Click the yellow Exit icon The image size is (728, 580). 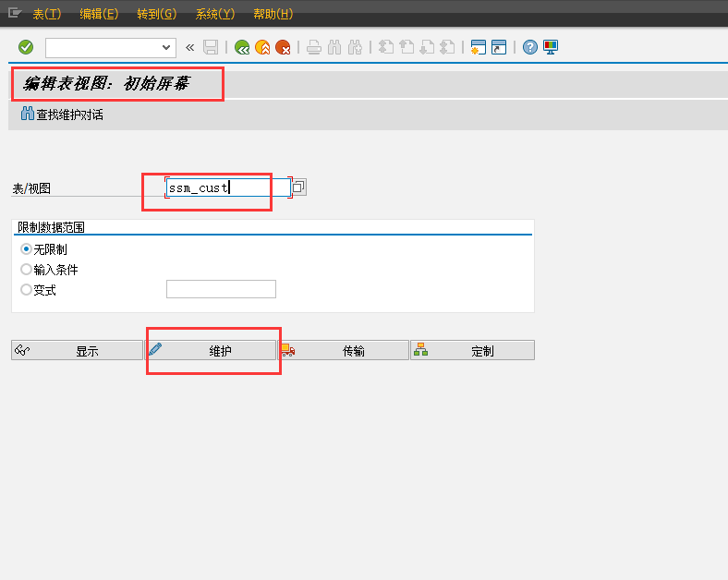[262, 47]
